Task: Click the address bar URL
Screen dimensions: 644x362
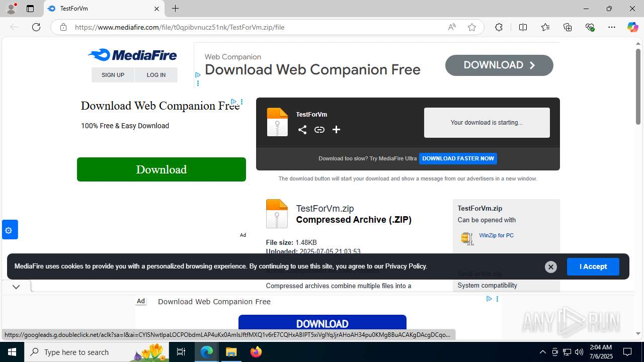Action: pyautogui.click(x=180, y=27)
